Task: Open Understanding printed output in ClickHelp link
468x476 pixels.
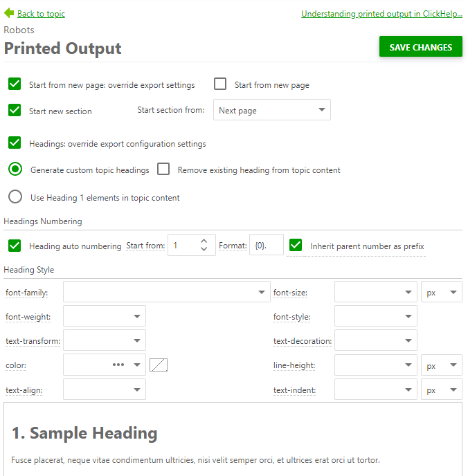Action: click(x=381, y=14)
